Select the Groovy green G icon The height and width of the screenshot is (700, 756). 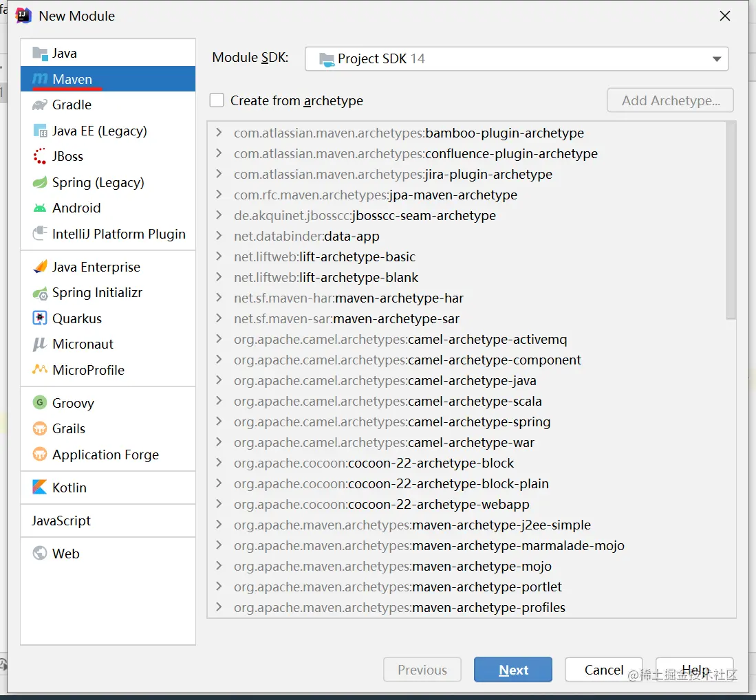(40, 402)
